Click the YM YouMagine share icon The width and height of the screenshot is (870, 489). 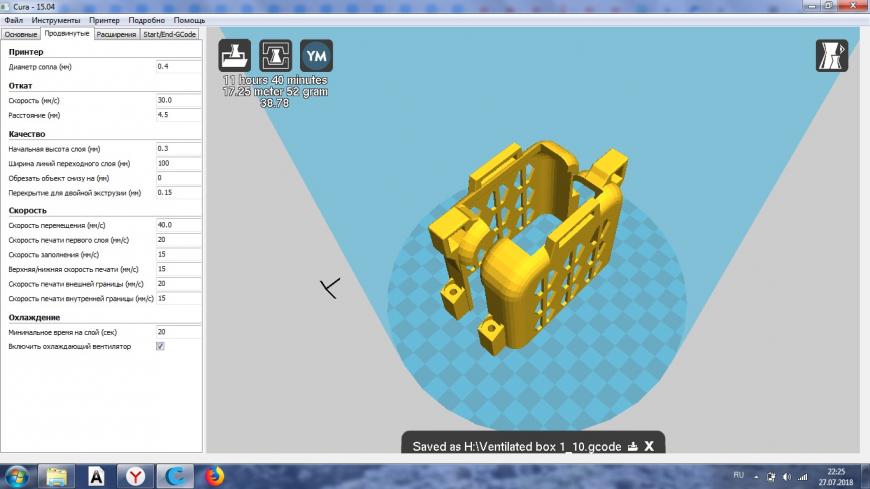pos(316,56)
